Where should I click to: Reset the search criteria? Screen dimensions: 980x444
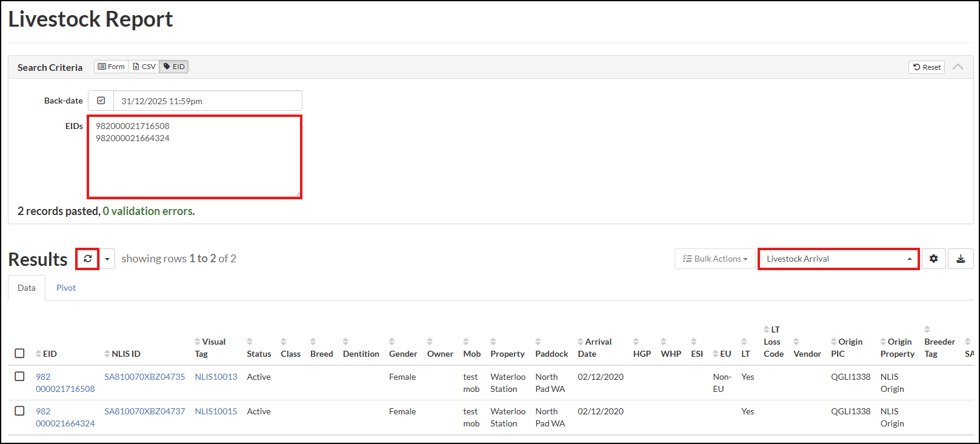click(x=927, y=67)
